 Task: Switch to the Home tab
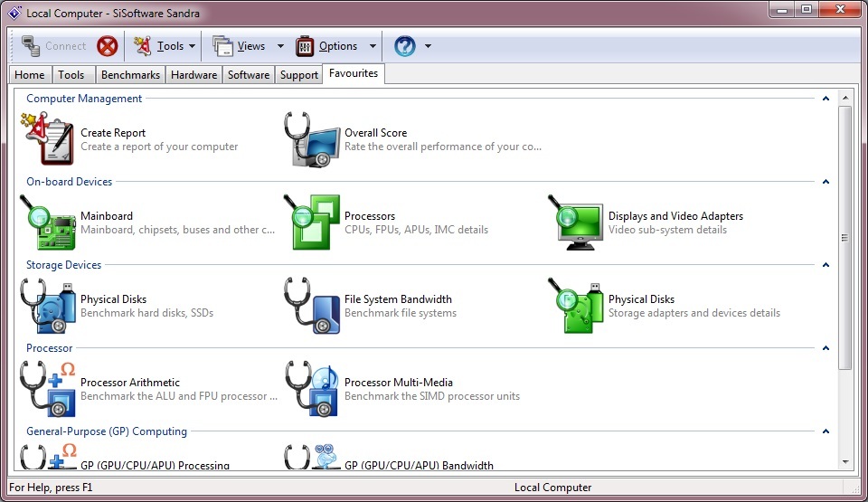pos(30,75)
